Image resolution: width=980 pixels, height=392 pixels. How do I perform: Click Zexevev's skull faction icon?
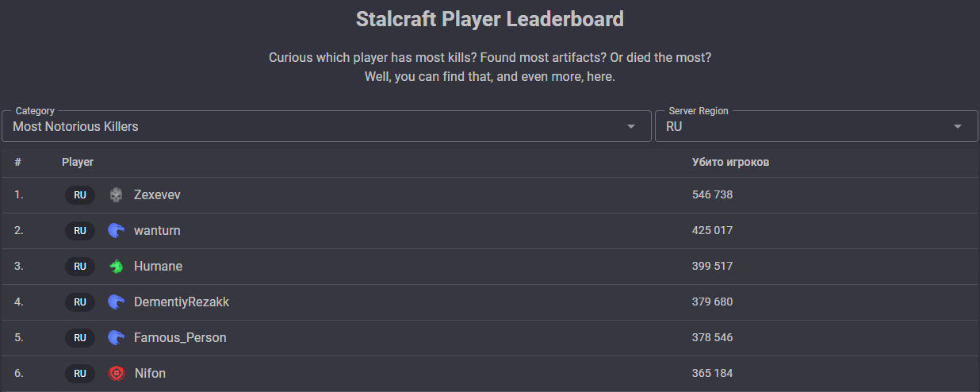(x=117, y=194)
